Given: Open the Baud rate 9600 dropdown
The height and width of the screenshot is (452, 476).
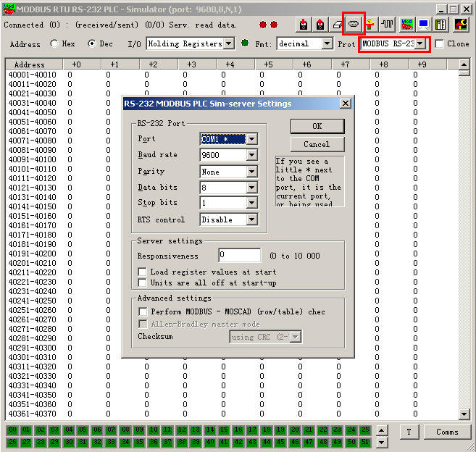Looking at the screenshot, I should click(251, 155).
